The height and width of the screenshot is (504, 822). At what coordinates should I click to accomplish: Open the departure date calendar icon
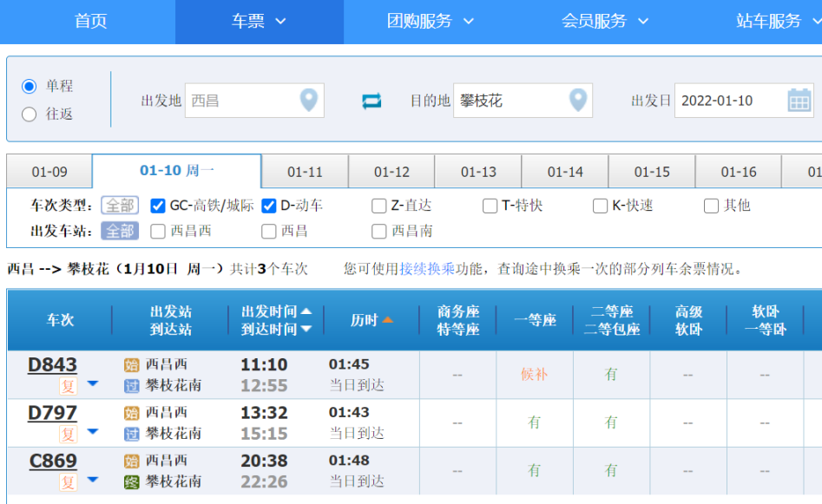click(x=799, y=101)
